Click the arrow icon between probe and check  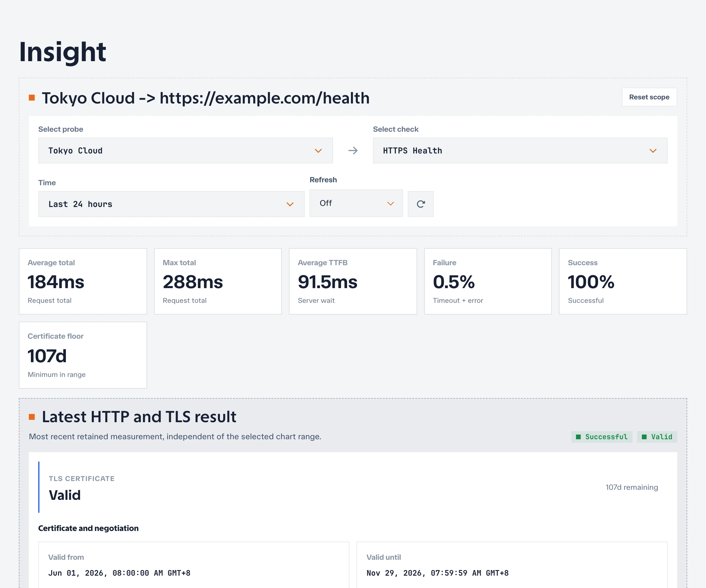pyautogui.click(x=353, y=151)
